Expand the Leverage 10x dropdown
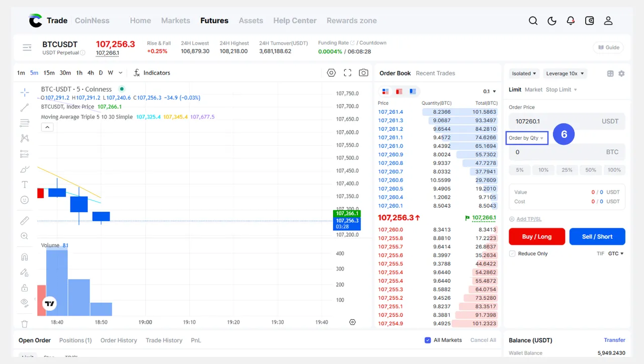The height and width of the screenshot is (364, 644). (565, 73)
